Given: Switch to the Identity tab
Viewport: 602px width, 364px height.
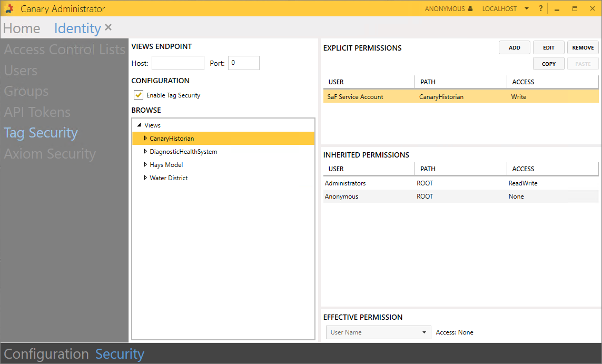Looking at the screenshot, I should click(77, 28).
